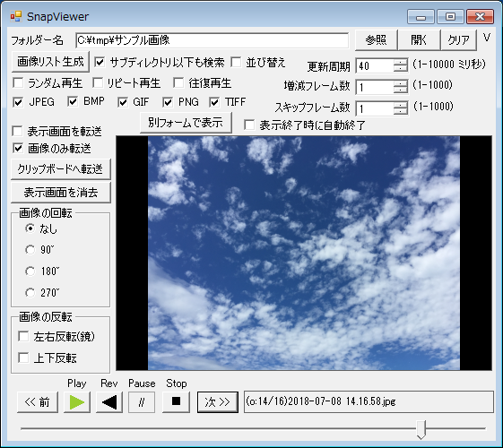Decrease the 増減フレーム数 value with down arrow
The height and width of the screenshot is (448, 503).
(x=401, y=90)
